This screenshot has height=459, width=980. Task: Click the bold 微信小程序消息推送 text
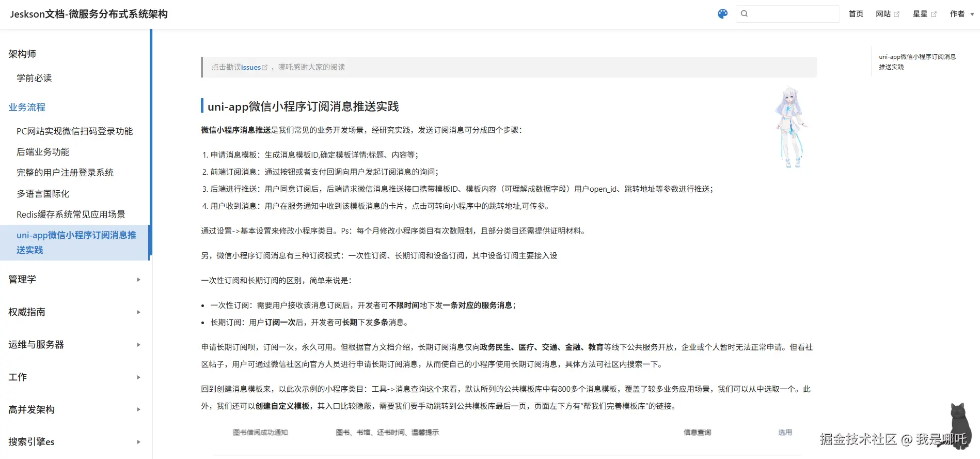(x=236, y=130)
